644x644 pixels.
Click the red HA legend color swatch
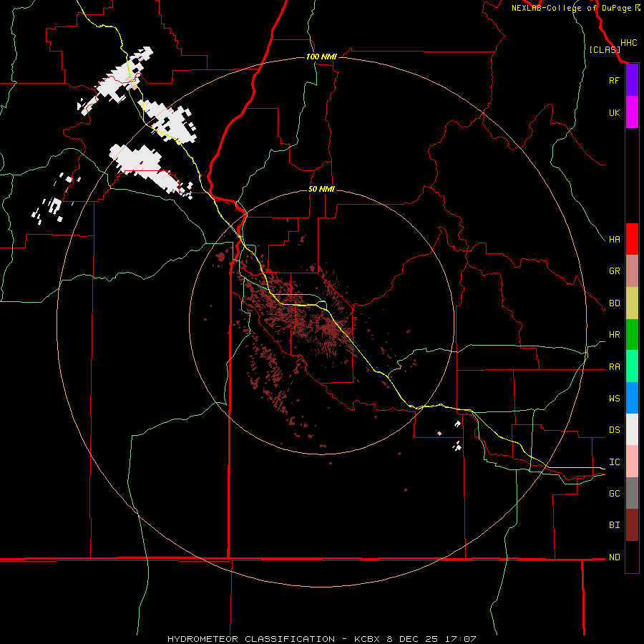(632, 239)
